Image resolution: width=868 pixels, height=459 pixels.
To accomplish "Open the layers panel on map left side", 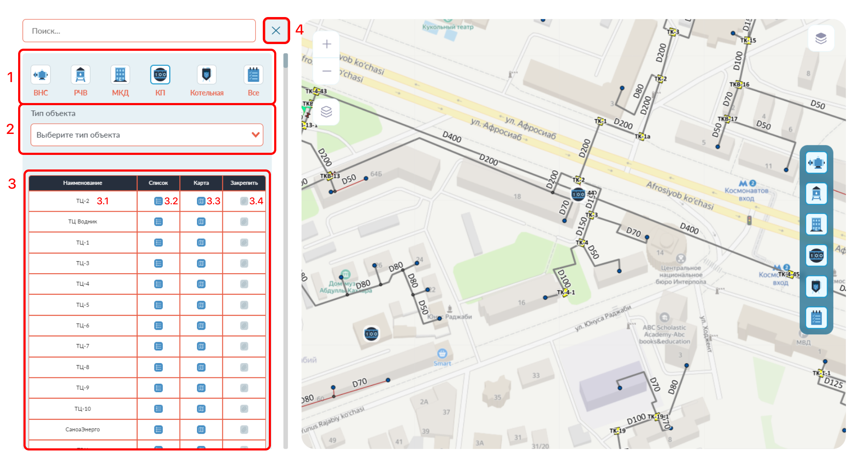I will click(326, 112).
